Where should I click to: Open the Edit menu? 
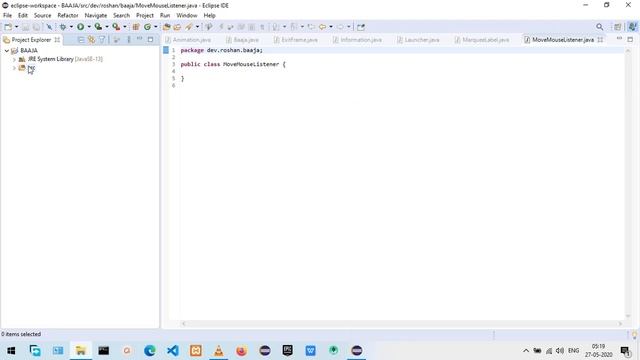coord(23,16)
